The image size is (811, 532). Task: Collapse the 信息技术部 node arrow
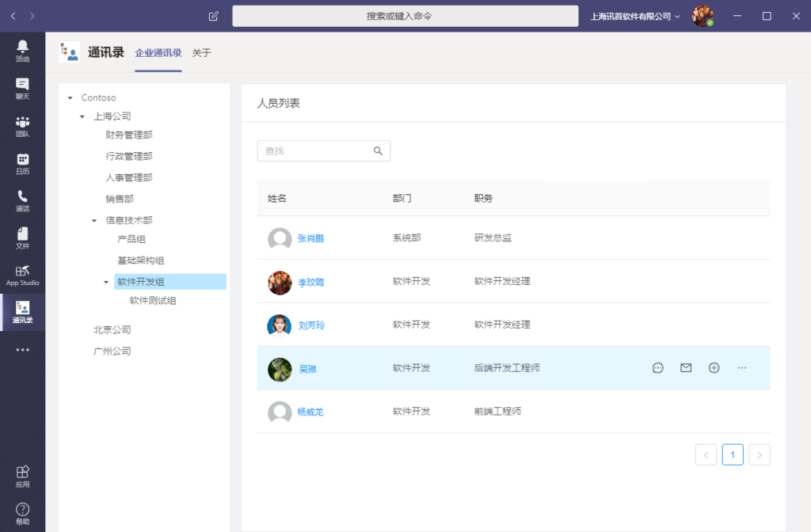click(94, 221)
